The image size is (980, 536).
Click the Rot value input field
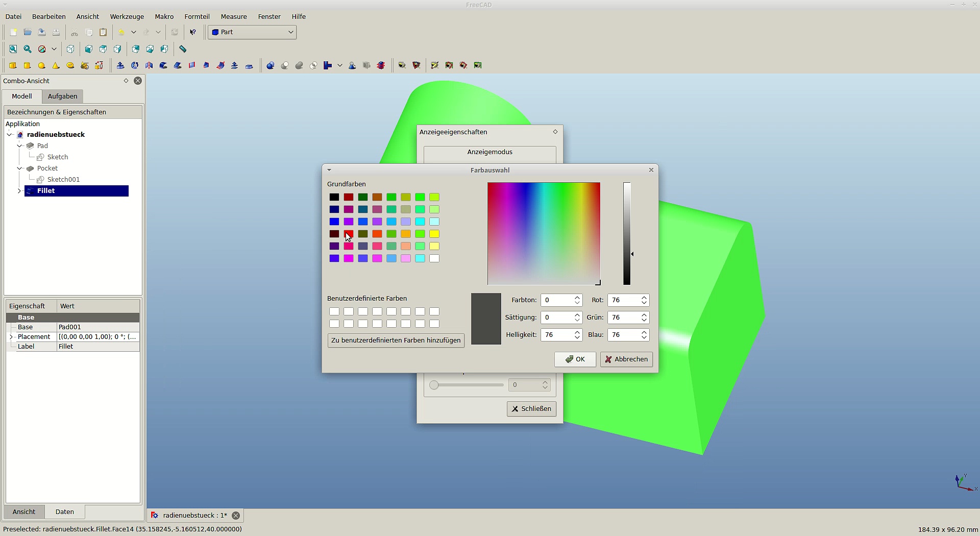click(x=623, y=300)
